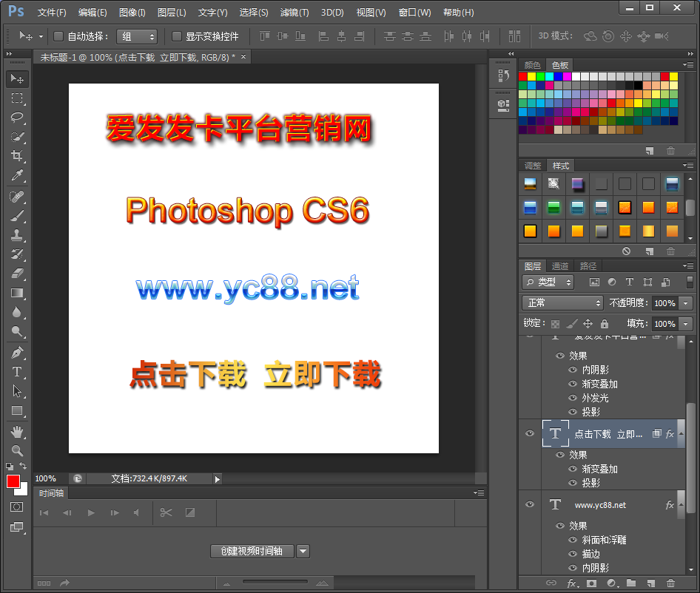Adjust the timeline zoom slider
Image resolution: width=700 pixels, height=593 pixels.
(275, 582)
